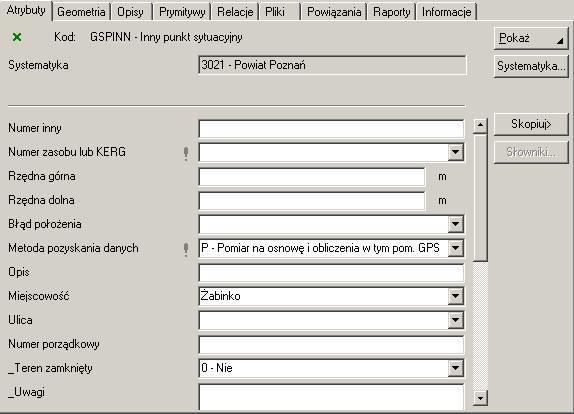
Task: Switch to the Prymitywy tab
Action: pos(182,12)
